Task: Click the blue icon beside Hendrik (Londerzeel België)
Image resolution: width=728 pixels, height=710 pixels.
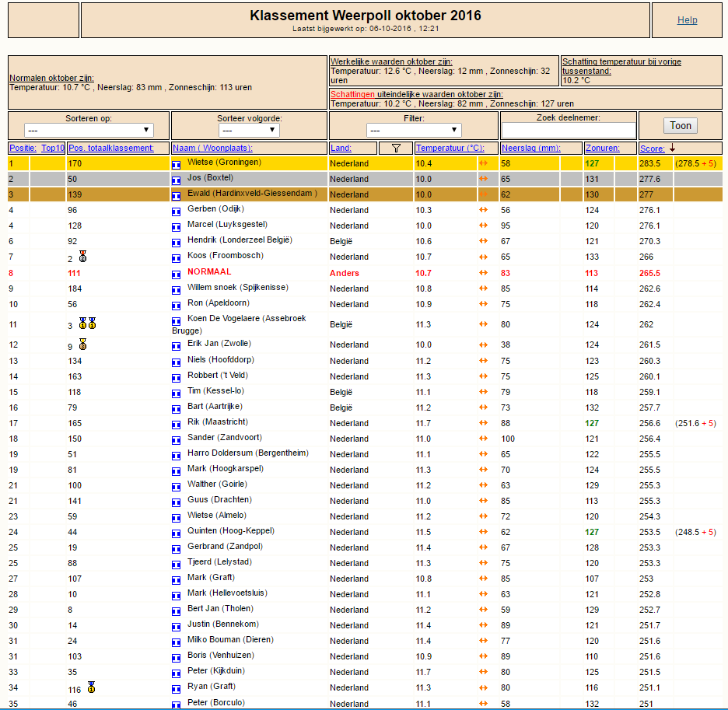Action: [176, 243]
